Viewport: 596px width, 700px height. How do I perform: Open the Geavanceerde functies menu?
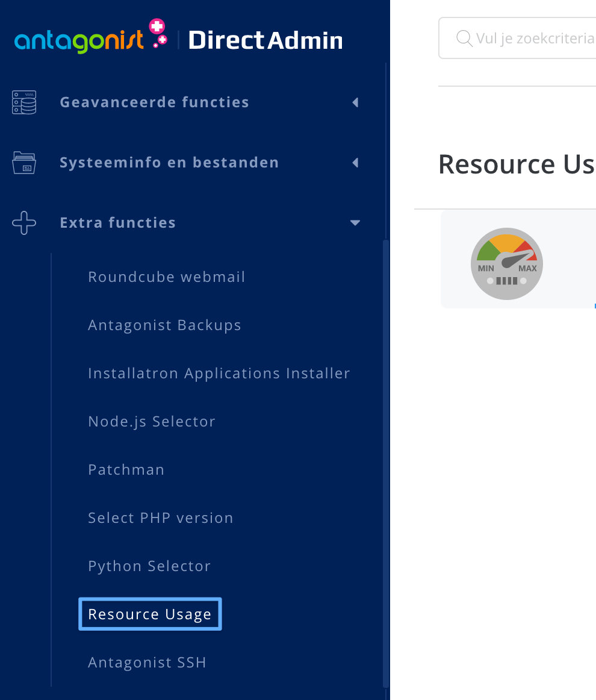pos(154,102)
